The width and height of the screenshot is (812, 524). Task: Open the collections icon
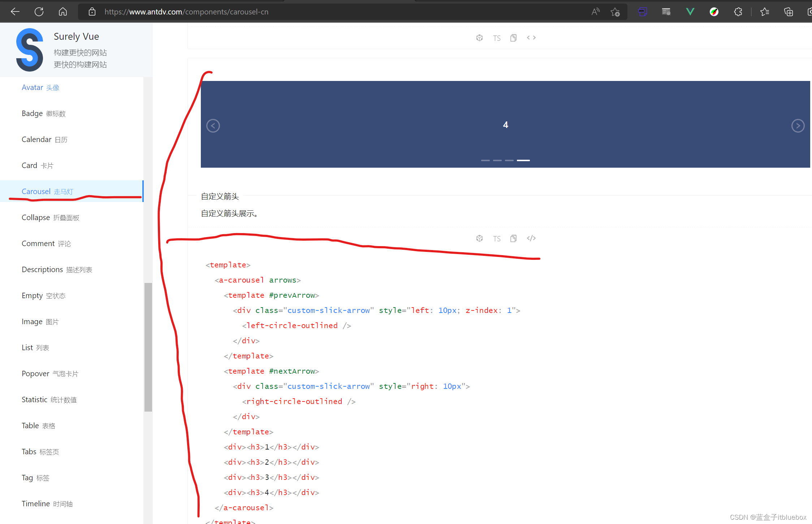pyautogui.click(x=789, y=12)
